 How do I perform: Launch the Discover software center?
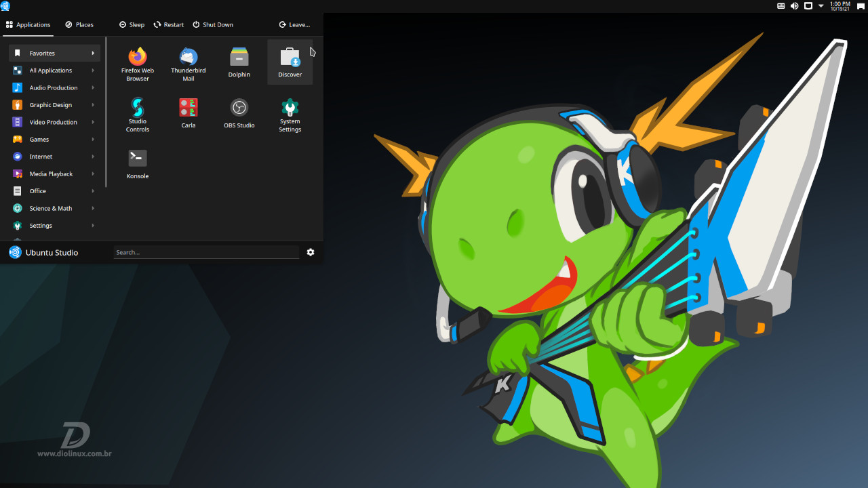[290, 62]
